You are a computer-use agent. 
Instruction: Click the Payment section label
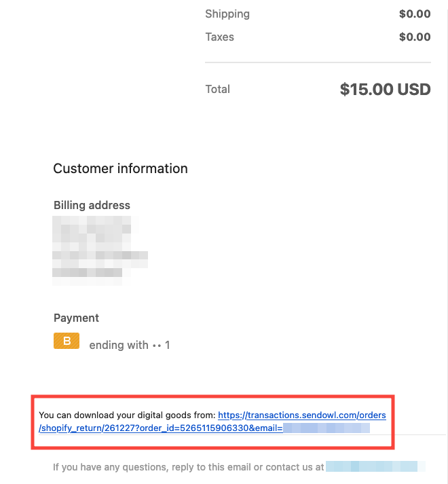point(76,318)
